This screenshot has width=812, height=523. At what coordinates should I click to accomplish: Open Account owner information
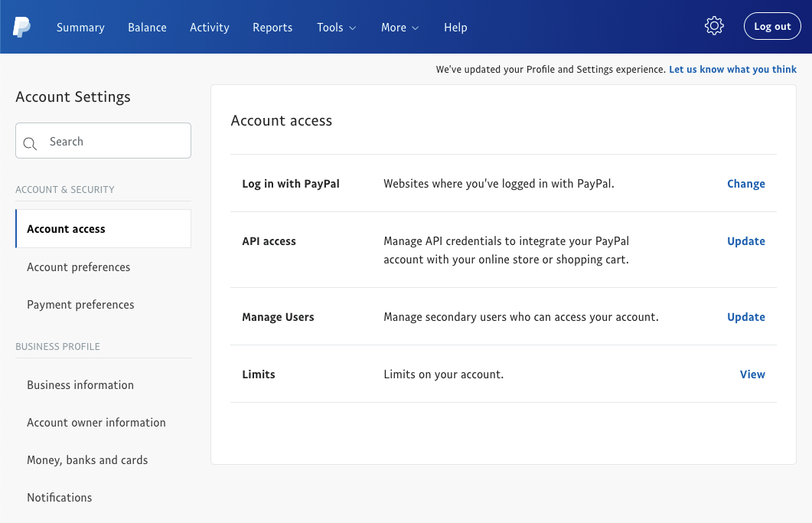pyautogui.click(x=96, y=423)
